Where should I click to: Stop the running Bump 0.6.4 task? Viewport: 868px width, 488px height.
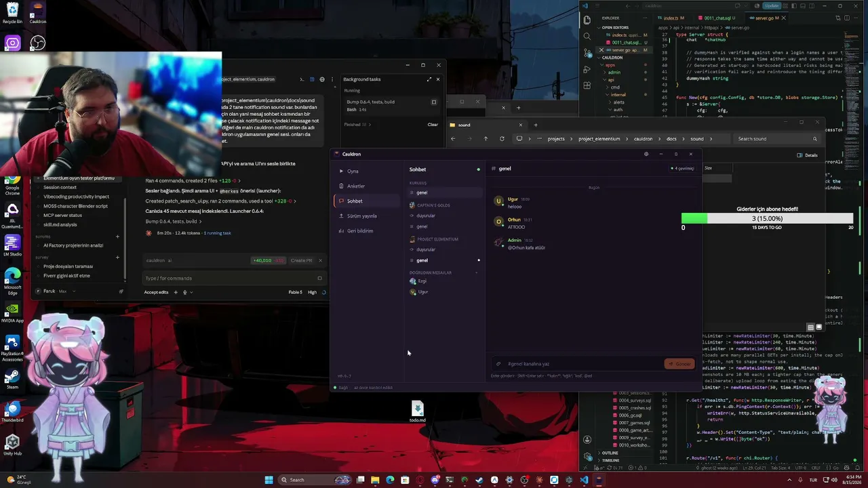[x=434, y=102]
